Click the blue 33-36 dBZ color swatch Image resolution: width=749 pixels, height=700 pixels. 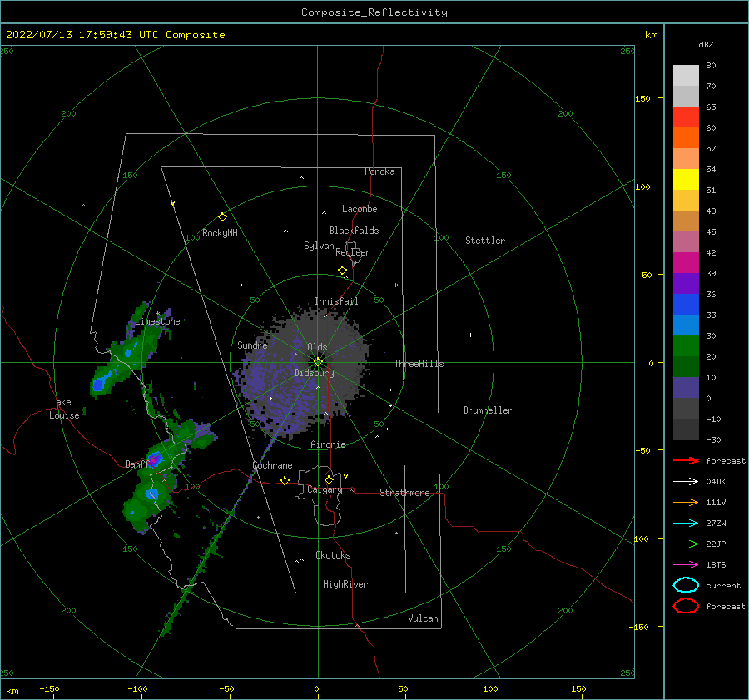[686, 305]
